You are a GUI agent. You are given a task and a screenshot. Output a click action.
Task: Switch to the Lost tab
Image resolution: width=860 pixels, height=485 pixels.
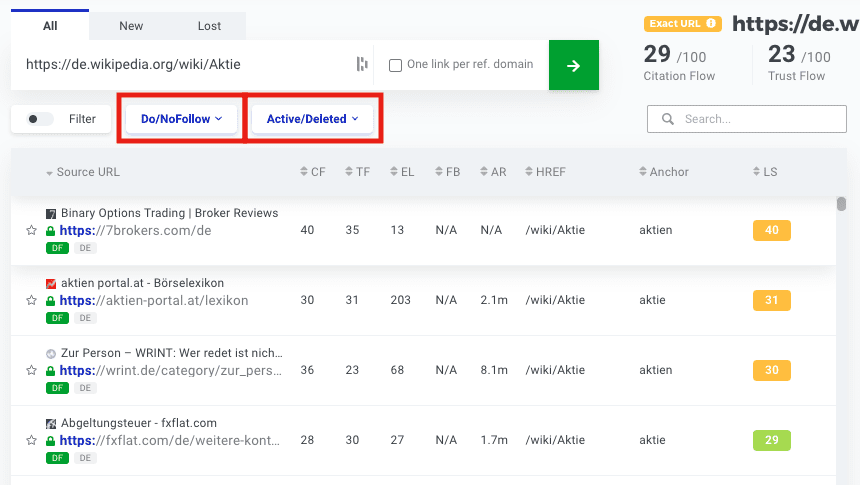(210, 26)
